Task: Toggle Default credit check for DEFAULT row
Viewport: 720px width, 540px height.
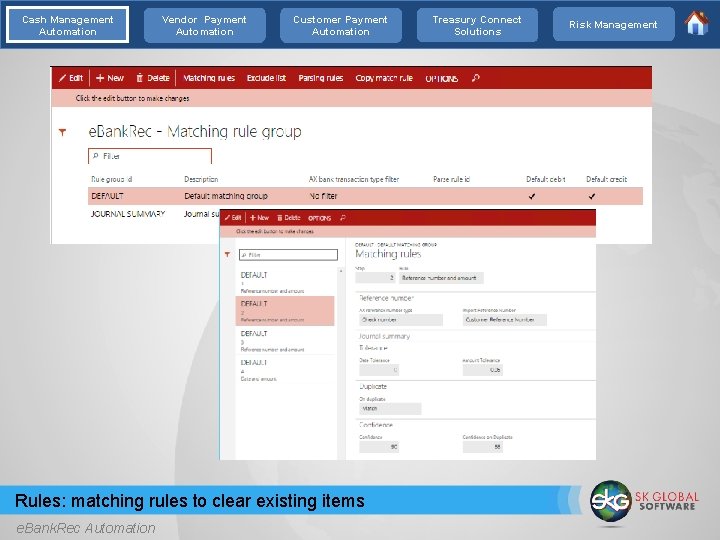Action: pyautogui.click(x=592, y=196)
